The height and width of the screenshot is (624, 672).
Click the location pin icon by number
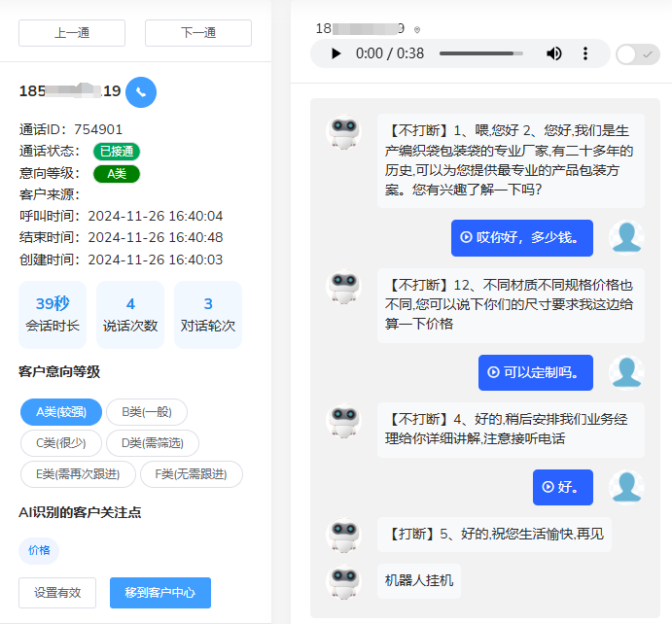tap(417, 30)
